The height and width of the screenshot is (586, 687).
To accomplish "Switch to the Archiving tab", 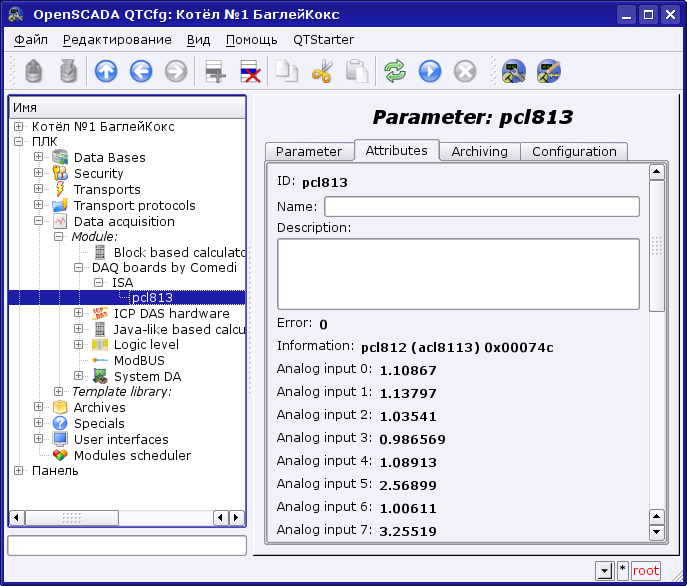I will click(x=479, y=151).
